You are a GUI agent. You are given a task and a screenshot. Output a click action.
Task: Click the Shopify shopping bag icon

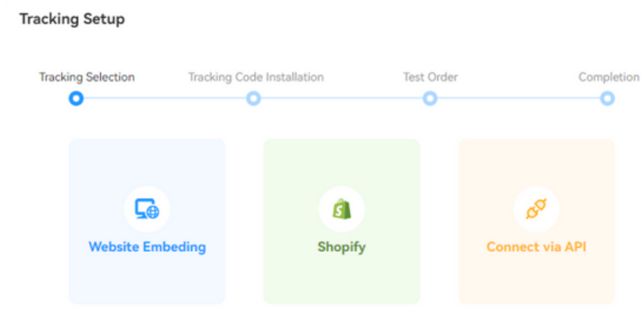tap(341, 209)
